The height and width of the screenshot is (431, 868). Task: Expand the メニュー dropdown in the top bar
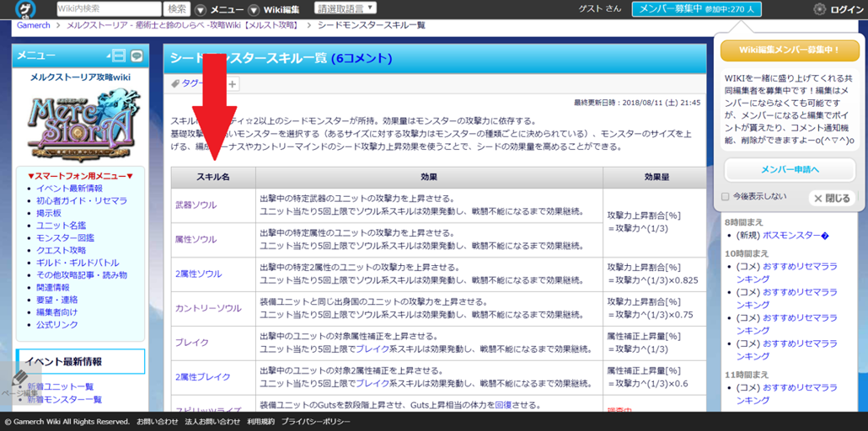(x=227, y=10)
